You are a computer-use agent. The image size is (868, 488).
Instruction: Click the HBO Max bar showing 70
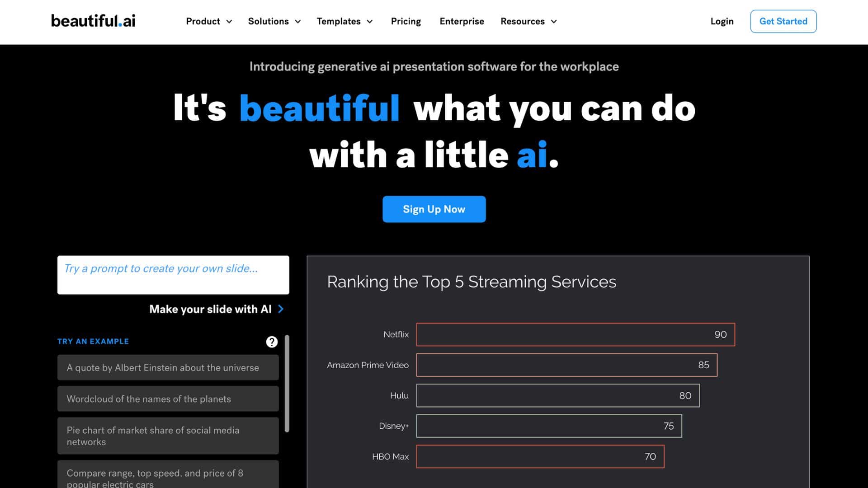[x=540, y=456]
